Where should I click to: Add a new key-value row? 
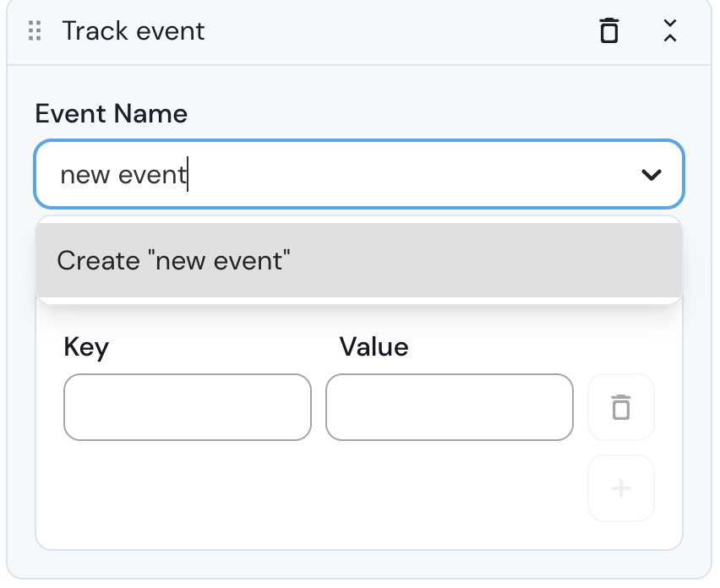621,488
